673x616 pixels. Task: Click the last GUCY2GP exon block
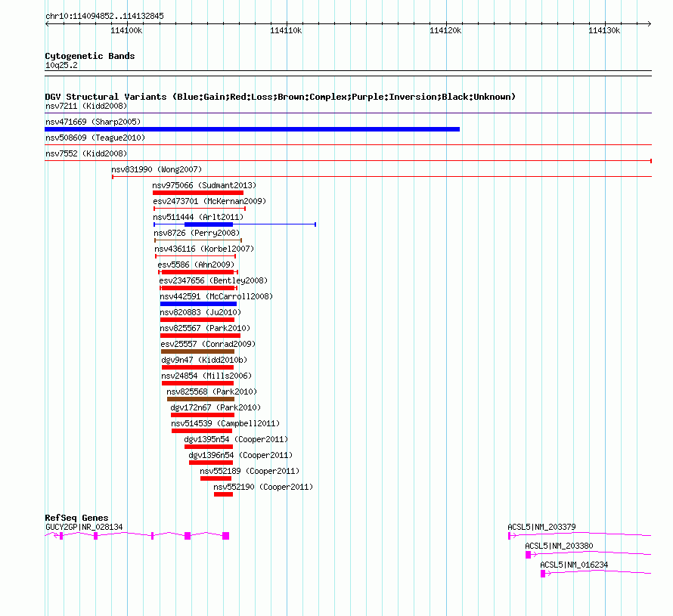[x=226, y=536]
